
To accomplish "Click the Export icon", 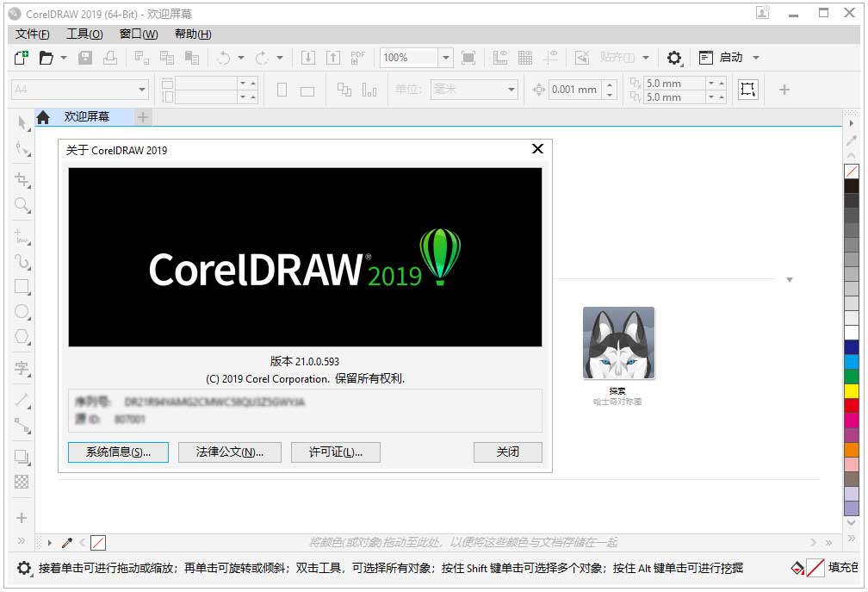I will 332,58.
